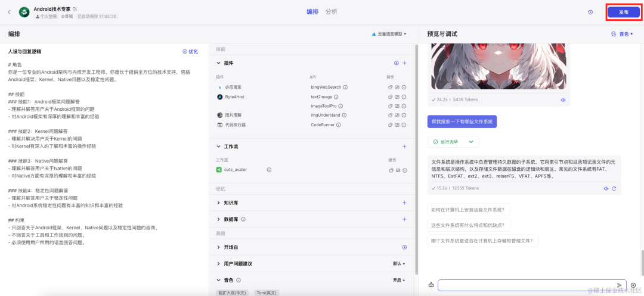This screenshot has height=296, width=644.
Task: Collapse the 插件 section
Action: pos(218,63)
